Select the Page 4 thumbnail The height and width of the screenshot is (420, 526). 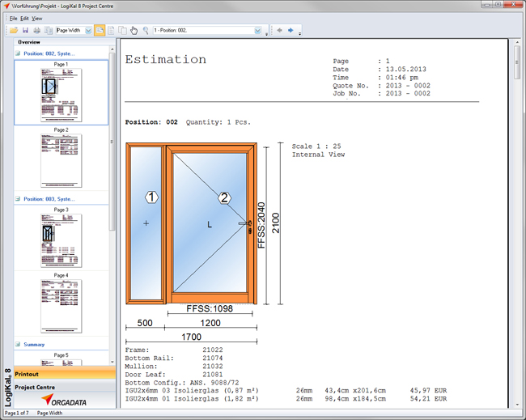coord(61,306)
